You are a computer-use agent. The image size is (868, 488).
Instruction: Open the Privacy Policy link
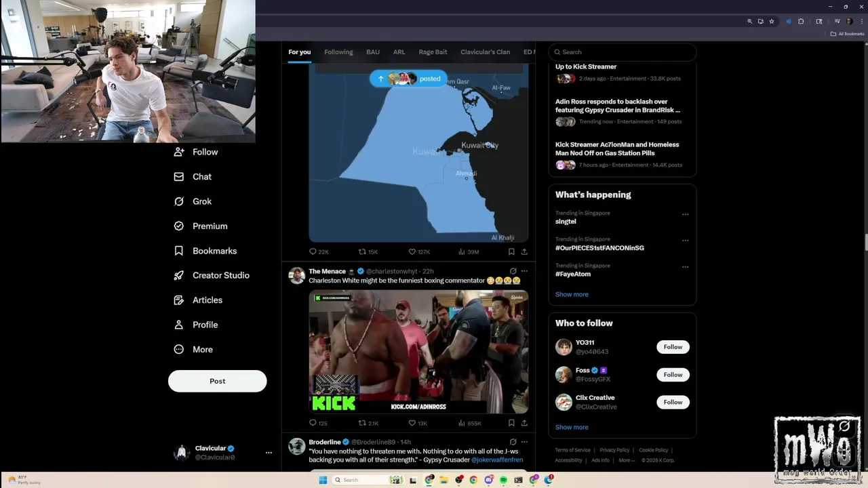tap(614, 450)
